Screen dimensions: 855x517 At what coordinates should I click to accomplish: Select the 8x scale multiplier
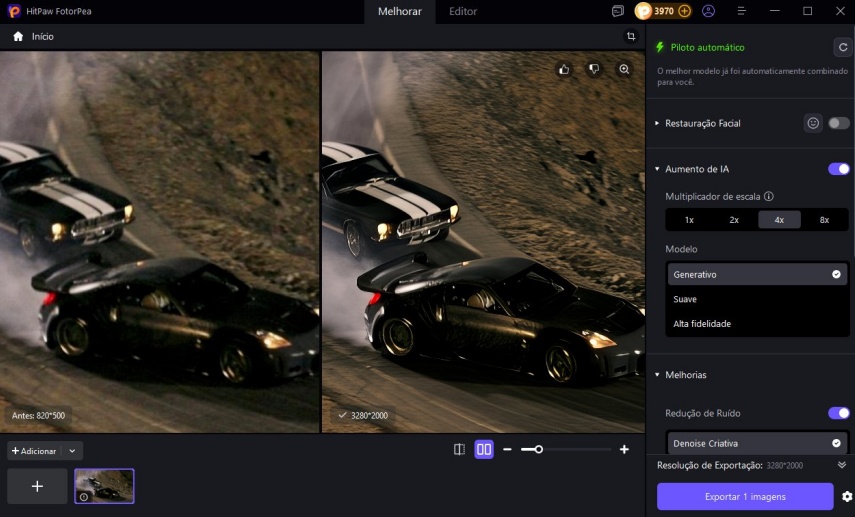click(x=824, y=220)
